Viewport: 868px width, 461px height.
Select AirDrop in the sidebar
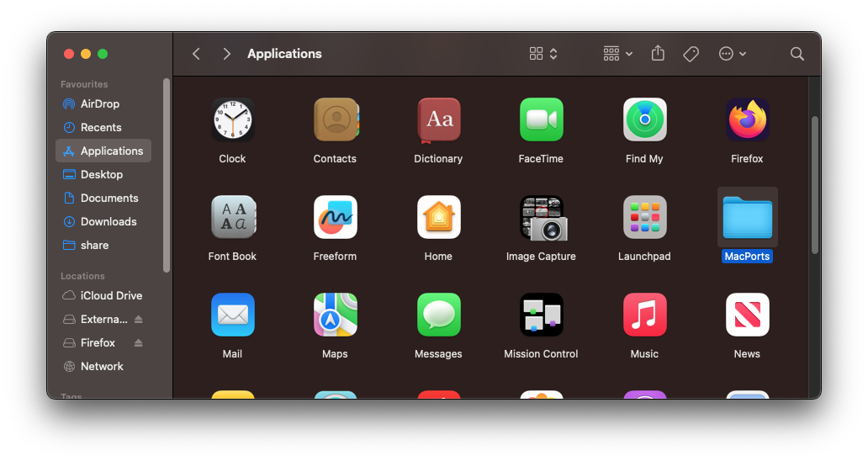(99, 104)
